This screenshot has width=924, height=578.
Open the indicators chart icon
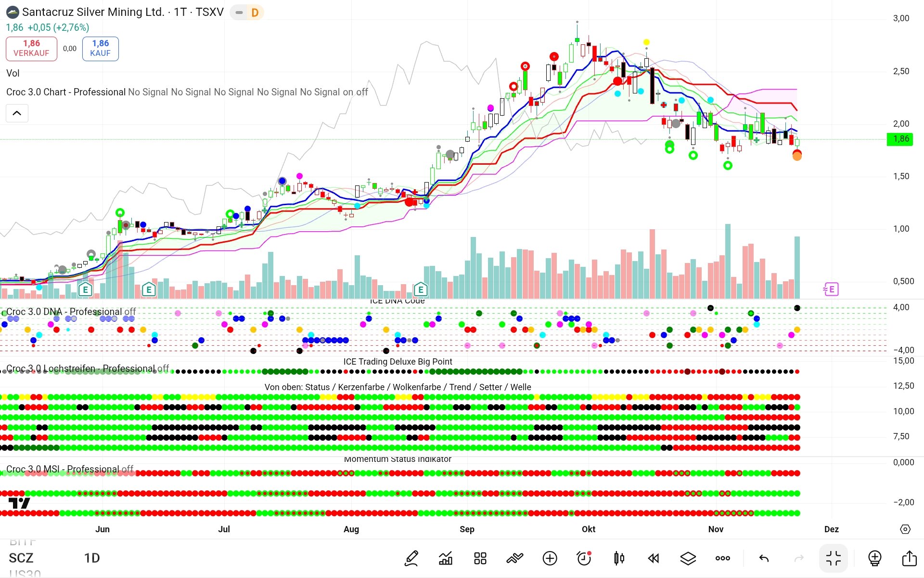(x=446, y=558)
